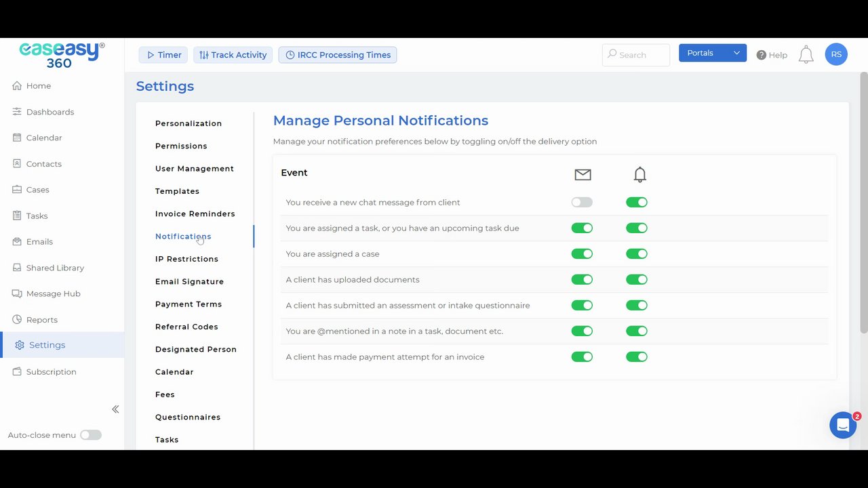Open the chat support bubble
Viewport: 868px width, 488px height.
843,426
